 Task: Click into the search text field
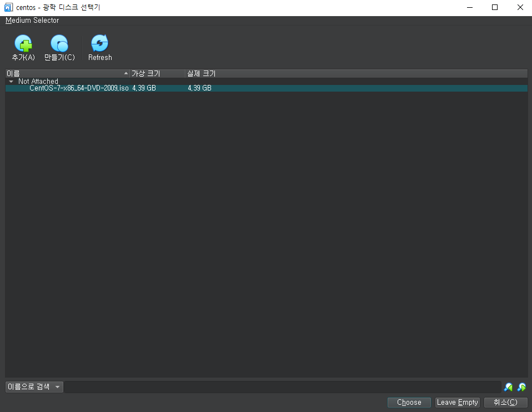(x=282, y=387)
